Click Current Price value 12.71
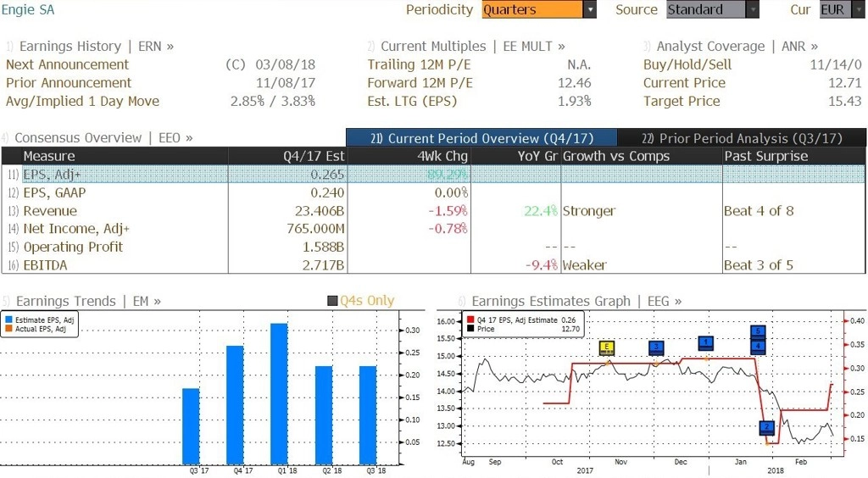 [845, 83]
